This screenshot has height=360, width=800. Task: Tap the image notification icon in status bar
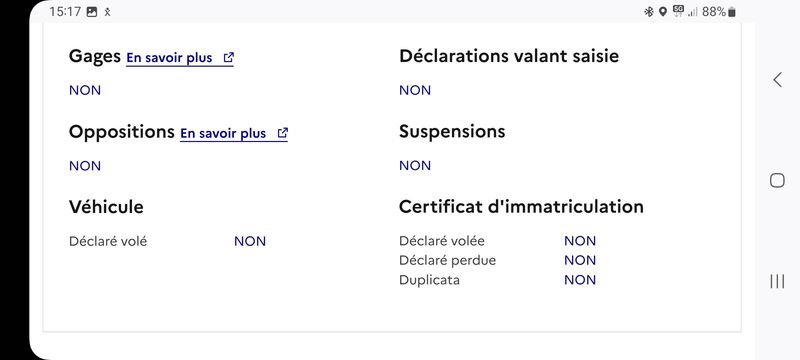pos(92,12)
